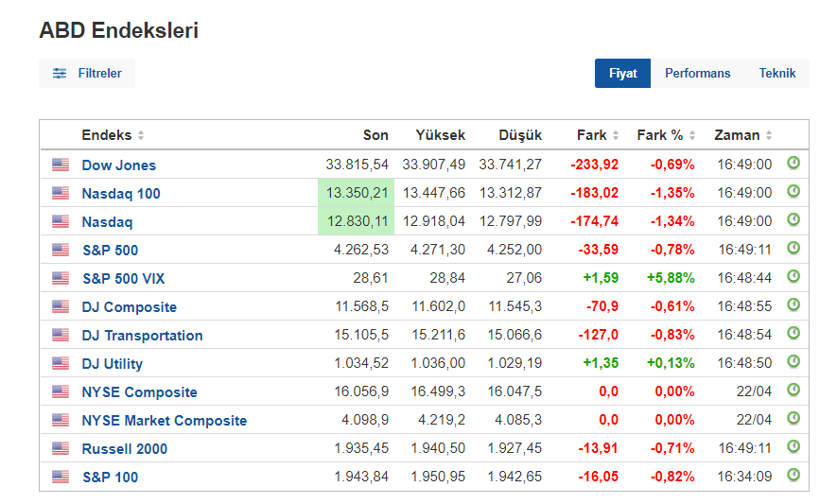Sort table by Zaman column

pos(769,136)
